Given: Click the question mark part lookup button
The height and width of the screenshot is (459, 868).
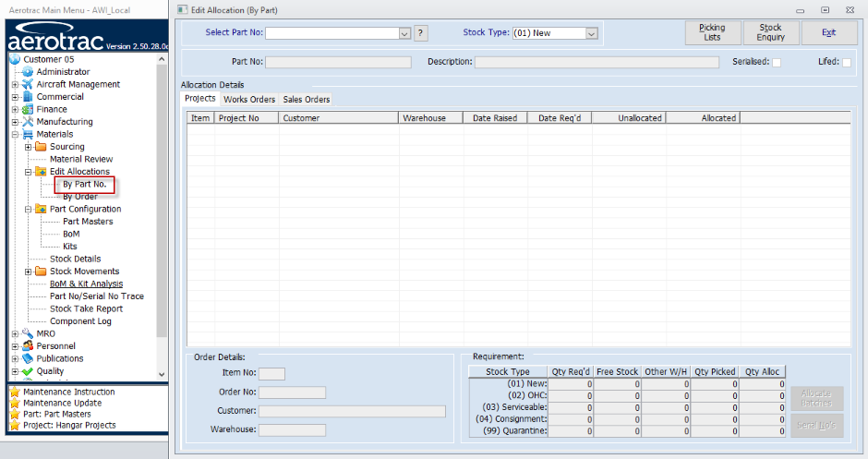Looking at the screenshot, I should (x=420, y=33).
